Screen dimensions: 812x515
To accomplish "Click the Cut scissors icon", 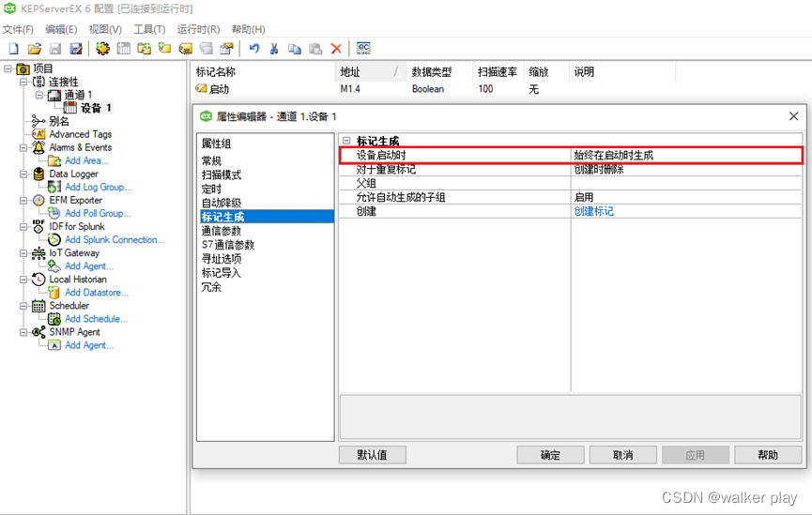I will (274, 49).
